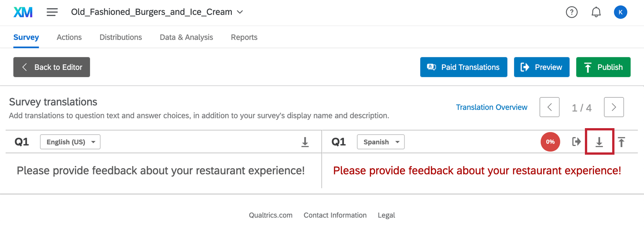Switch to the Data & Analysis tab
Image resolution: width=644 pixels, height=229 pixels.
[x=186, y=37]
